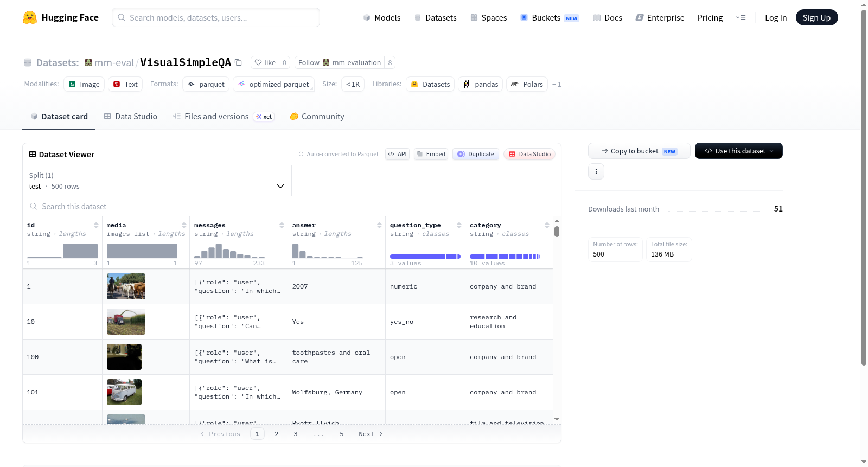
Task: Click the Sign Up button
Action: [x=816, y=17]
